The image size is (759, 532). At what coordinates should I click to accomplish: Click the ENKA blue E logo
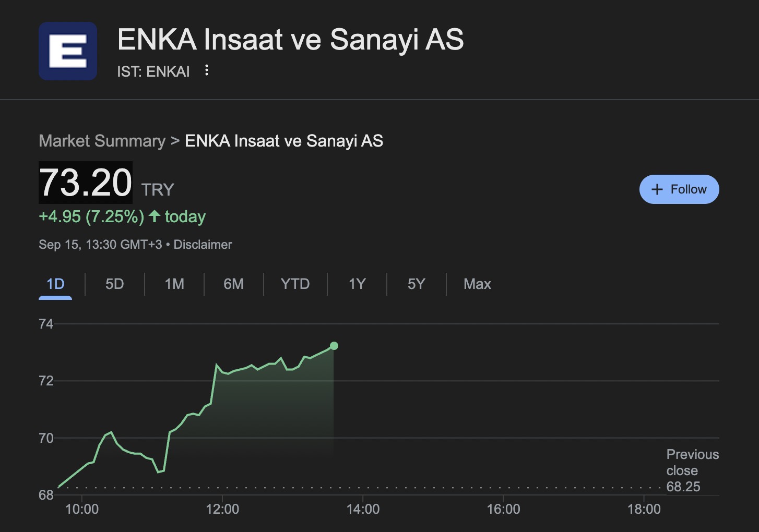coord(68,51)
